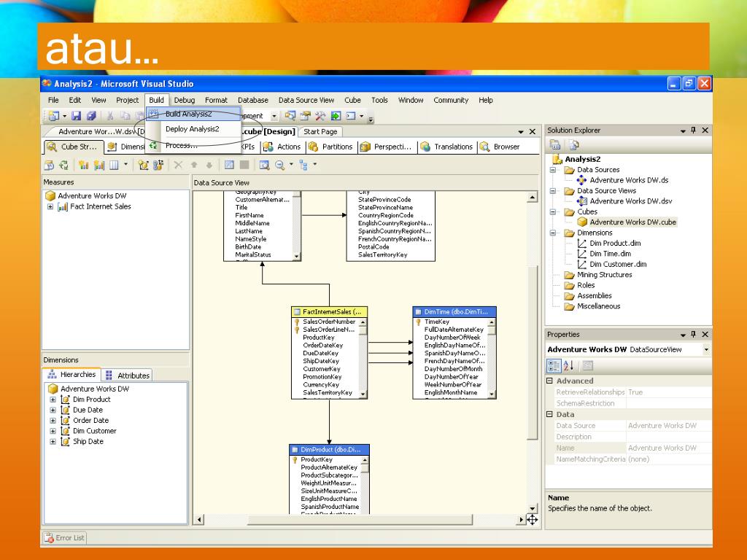The width and height of the screenshot is (747, 560).
Task: Switch to the Actions tab
Action: 282,147
